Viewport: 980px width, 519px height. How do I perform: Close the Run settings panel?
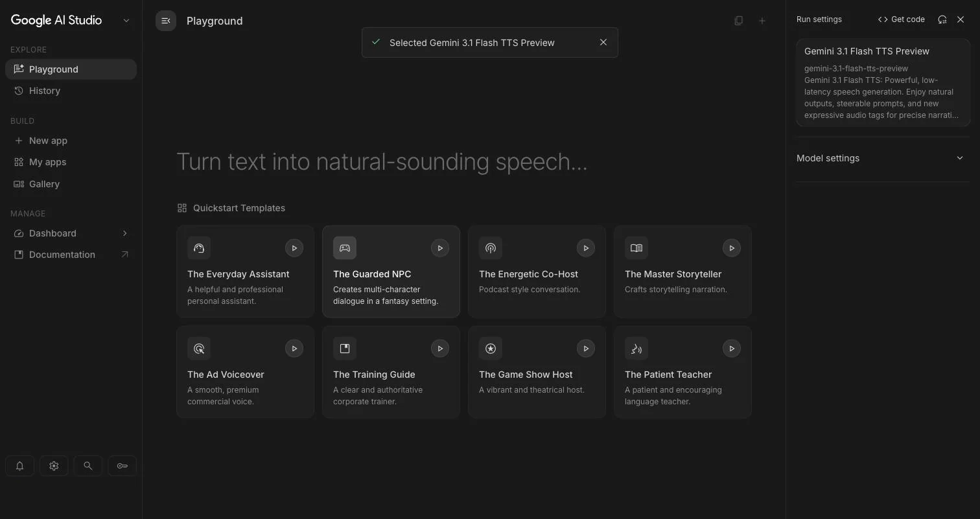click(x=961, y=19)
